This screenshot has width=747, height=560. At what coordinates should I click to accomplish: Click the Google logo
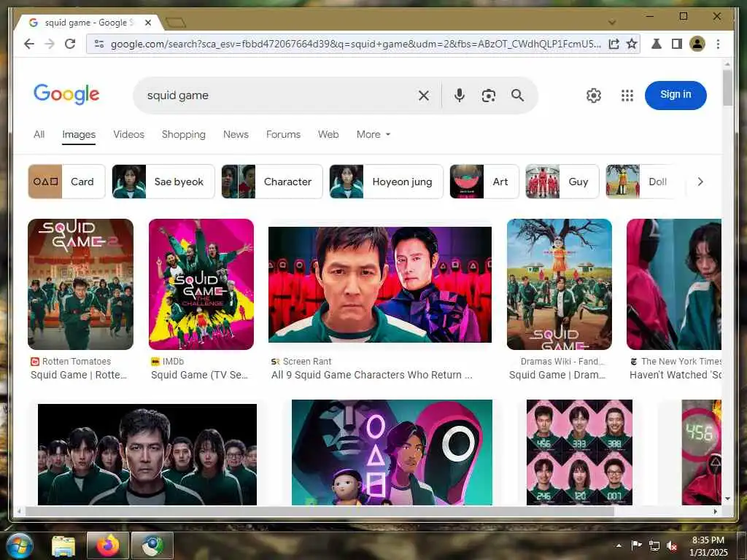(66, 94)
